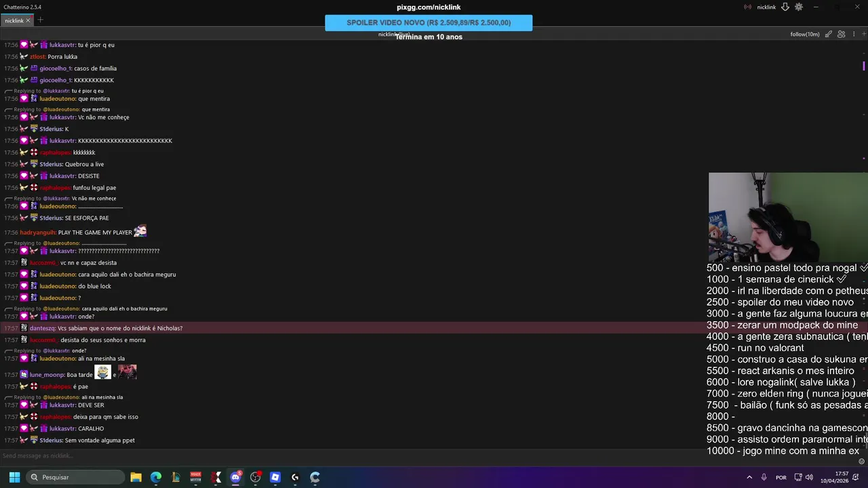Open the Windows Start menu
Viewport: 868px width, 488px height.
click(x=14, y=477)
